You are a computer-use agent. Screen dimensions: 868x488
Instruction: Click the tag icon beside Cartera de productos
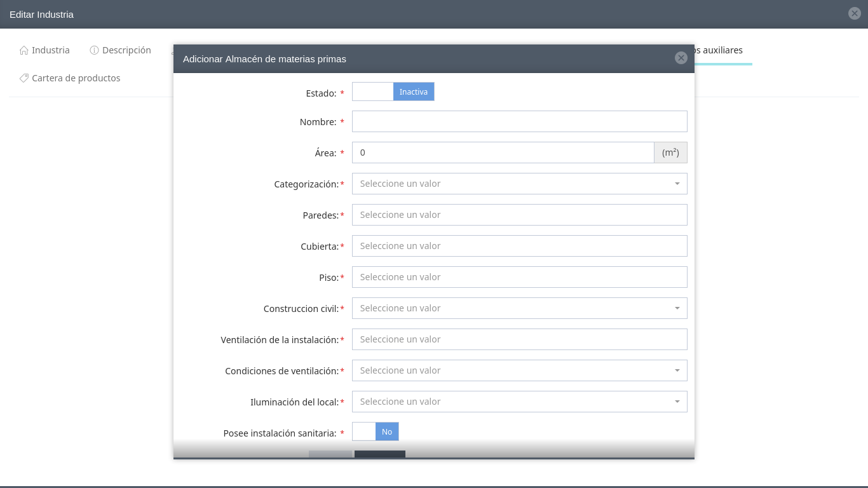[24, 78]
